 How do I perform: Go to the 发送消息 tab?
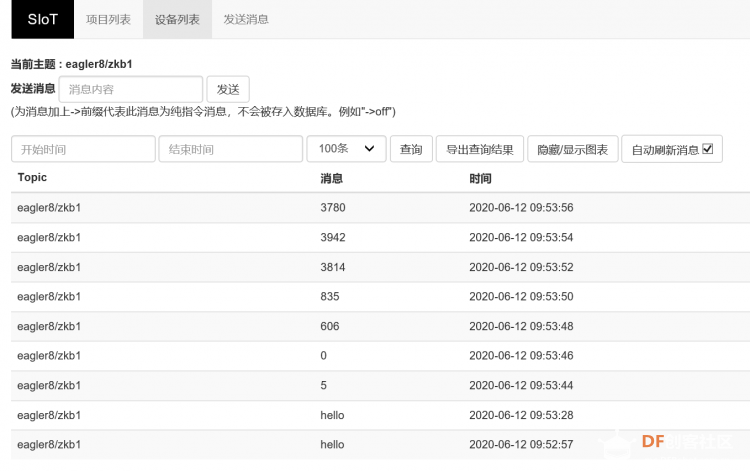click(246, 19)
